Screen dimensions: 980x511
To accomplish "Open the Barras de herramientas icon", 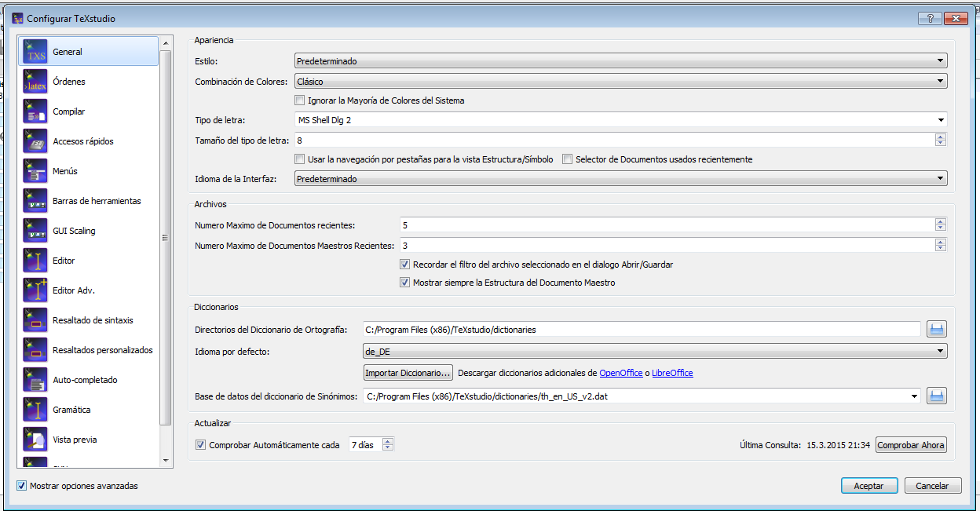I will click(35, 201).
